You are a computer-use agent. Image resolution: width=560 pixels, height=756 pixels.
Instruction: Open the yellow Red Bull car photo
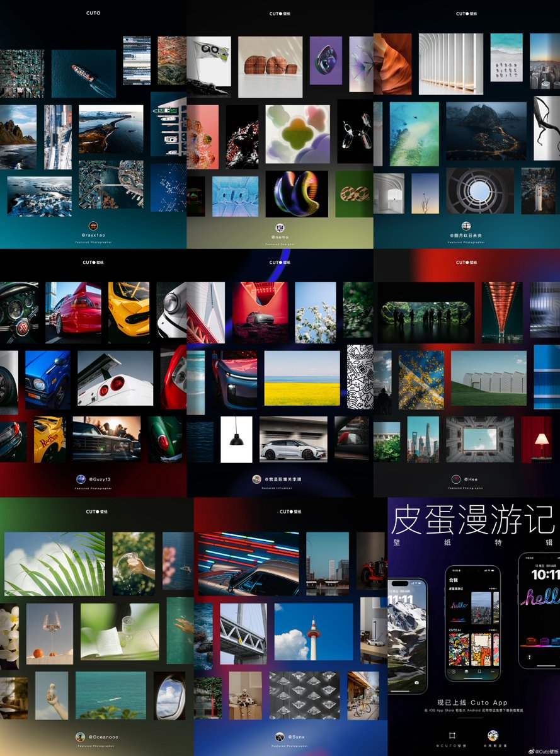point(50,439)
